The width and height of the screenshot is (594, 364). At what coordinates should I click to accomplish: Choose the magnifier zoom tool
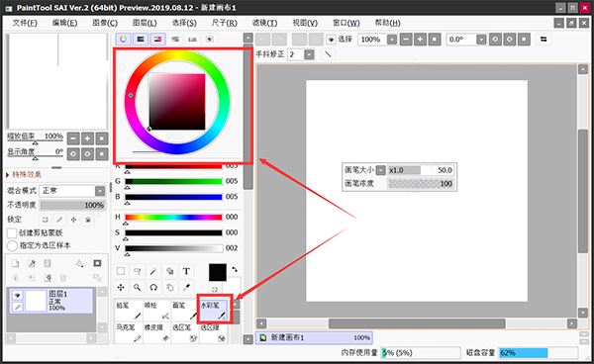click(x=138, y=288)
